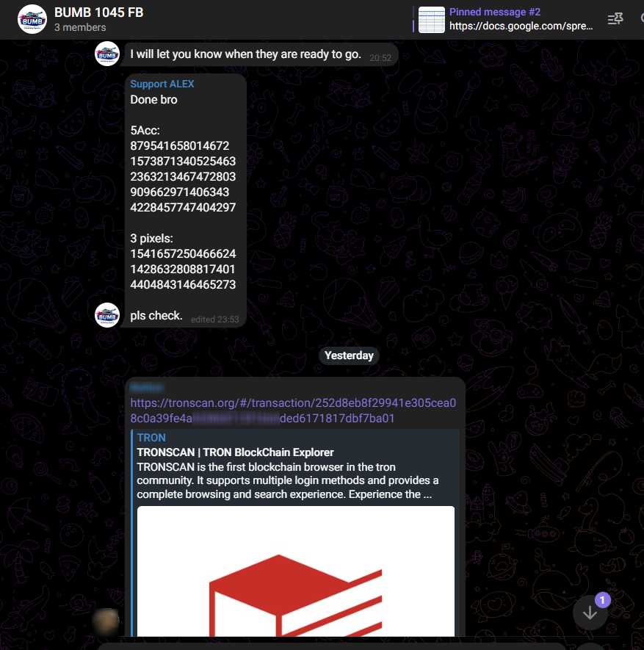Open the tronscan.org transaction link
Screen dimensions: 644x650
[293, 411]
